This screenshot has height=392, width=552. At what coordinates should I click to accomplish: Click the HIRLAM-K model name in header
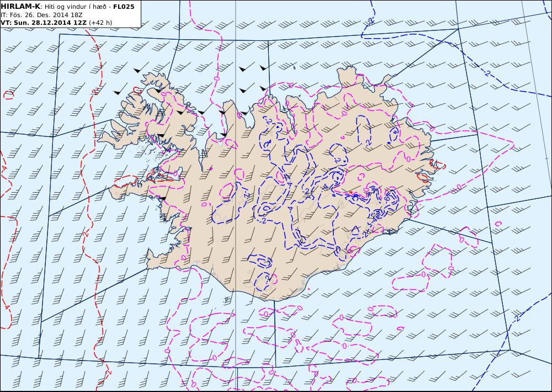coord(20,7)
